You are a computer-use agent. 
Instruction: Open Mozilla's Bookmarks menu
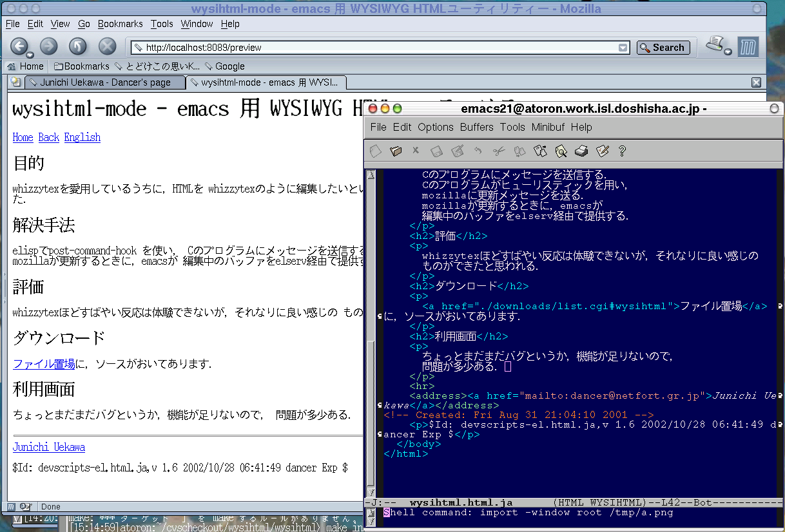point(120,24)
